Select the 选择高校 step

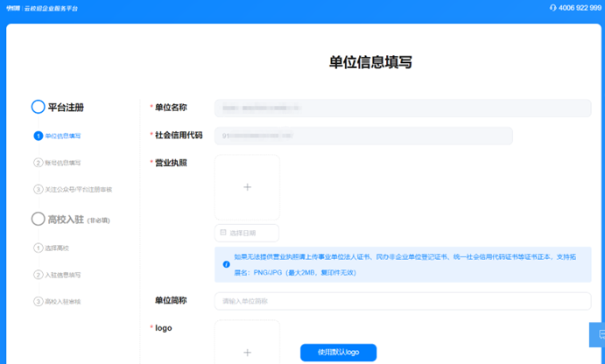pyautogui.click(x=57, y=248)
